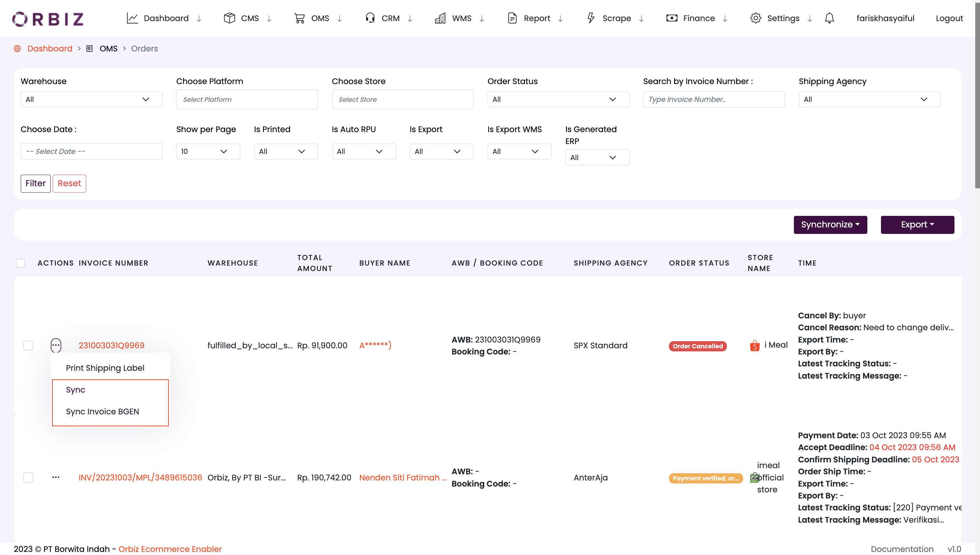Click the arrow next to CRM menu
The image size is (980, 555).
pyautogui.click(x=410, y=19)
